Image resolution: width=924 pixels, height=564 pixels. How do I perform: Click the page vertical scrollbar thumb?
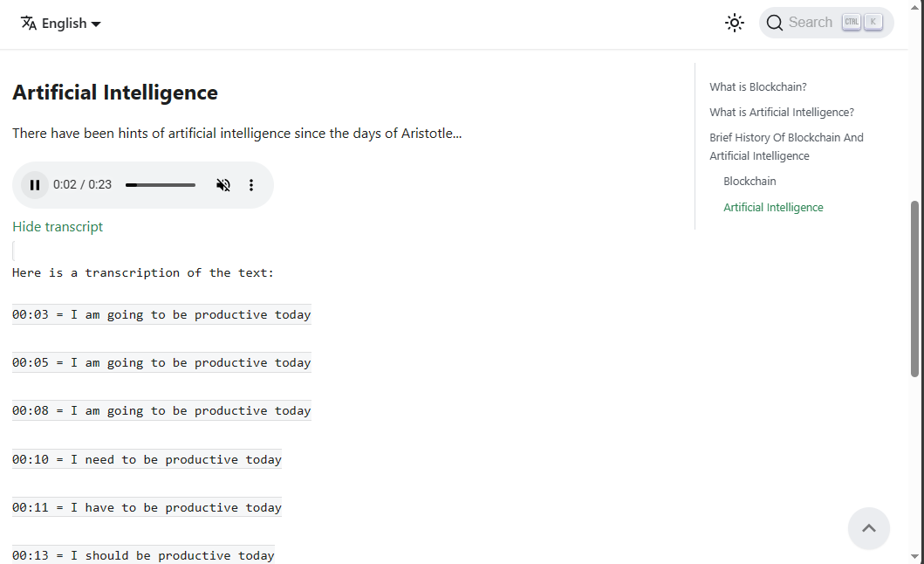click(915, 288)
